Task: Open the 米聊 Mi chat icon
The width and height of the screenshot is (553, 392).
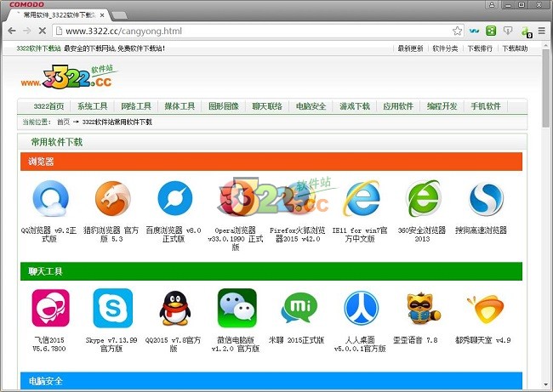Action: click(299, 308)
